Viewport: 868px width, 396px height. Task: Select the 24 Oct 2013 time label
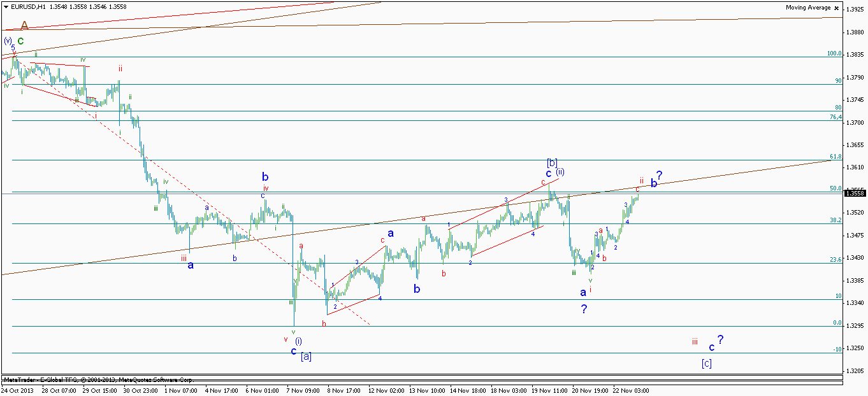pyautogui.click(x=17, y=390)
